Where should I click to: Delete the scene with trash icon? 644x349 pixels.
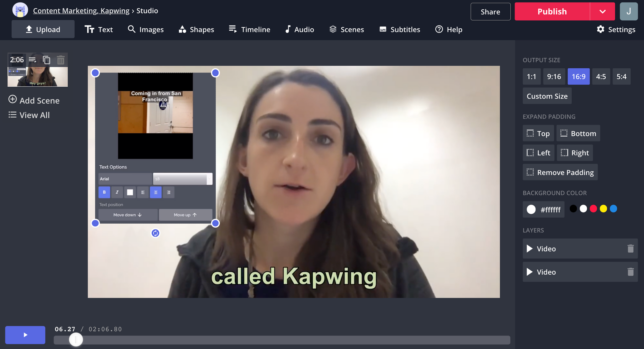coord(61,60)
